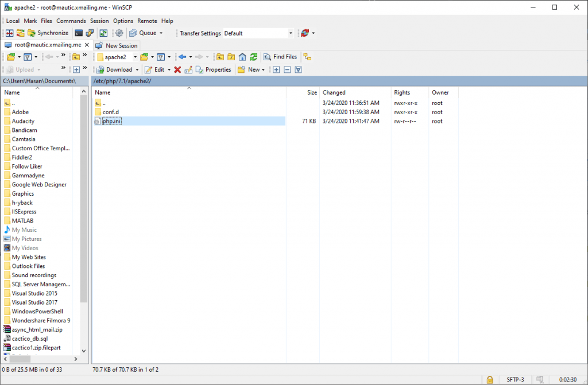Open the Preferences gear icon

pyautogui.click(x=119, y=33)
